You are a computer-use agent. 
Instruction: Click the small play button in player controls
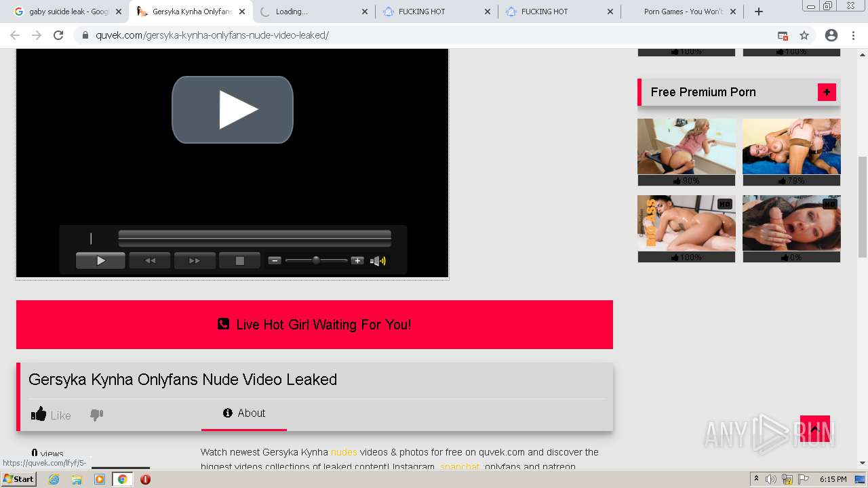coord(100,260)
